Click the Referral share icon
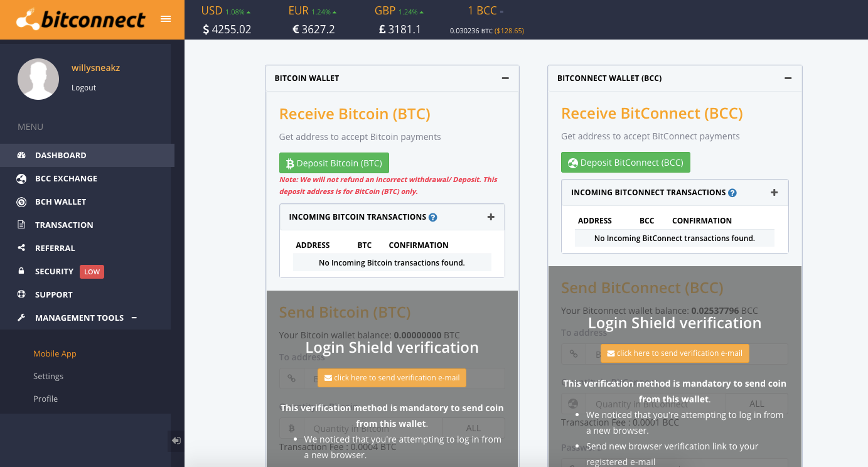 tap(21, 248)
